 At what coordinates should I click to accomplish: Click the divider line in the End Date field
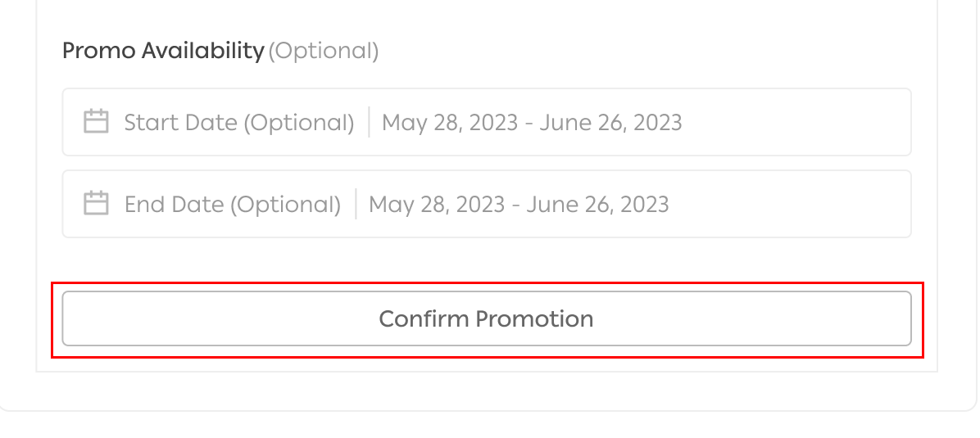[x=356, y=204]
